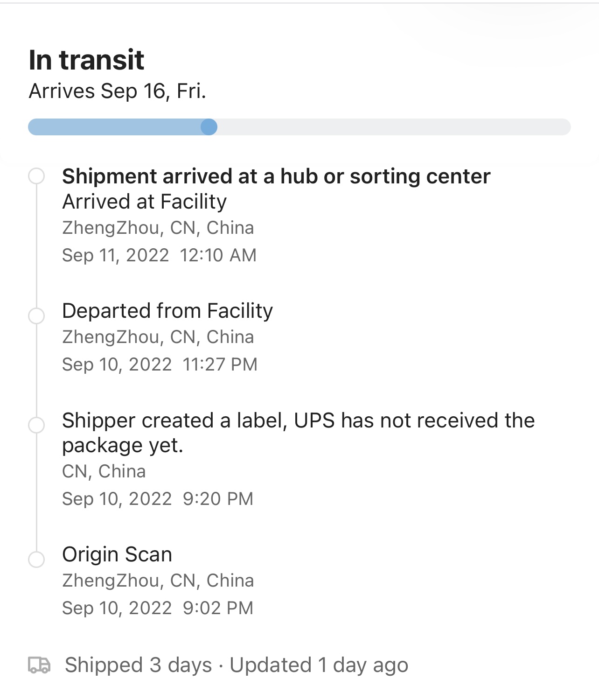
Task: Tap the Sep 10, 2022 9:20 PM timestamp
Action: pos(158,499)
